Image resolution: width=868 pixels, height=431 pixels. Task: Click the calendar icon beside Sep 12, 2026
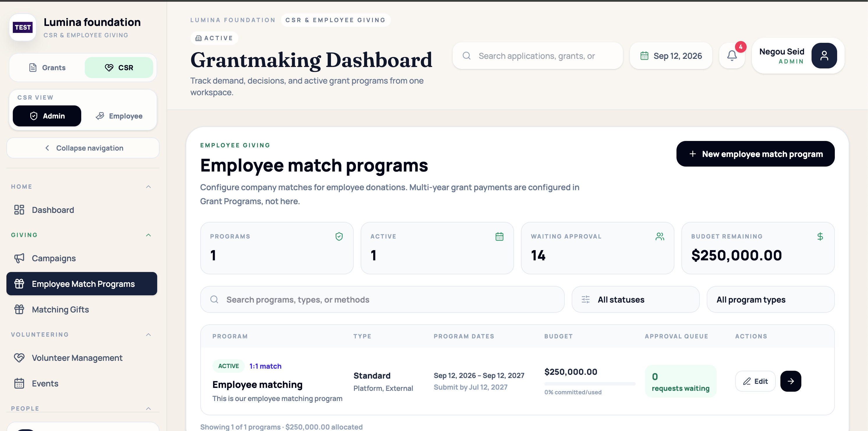(x=644, y=56)
